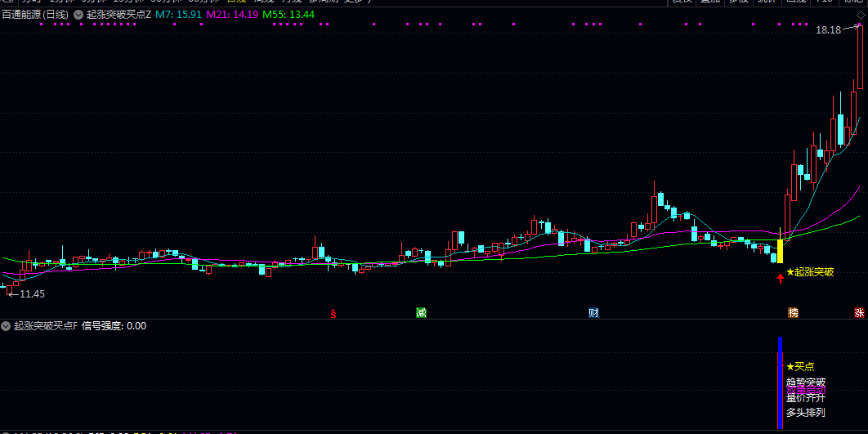Screen dimensions: 868x434
Task: Click the red S info marker
Action: (333, 313)
